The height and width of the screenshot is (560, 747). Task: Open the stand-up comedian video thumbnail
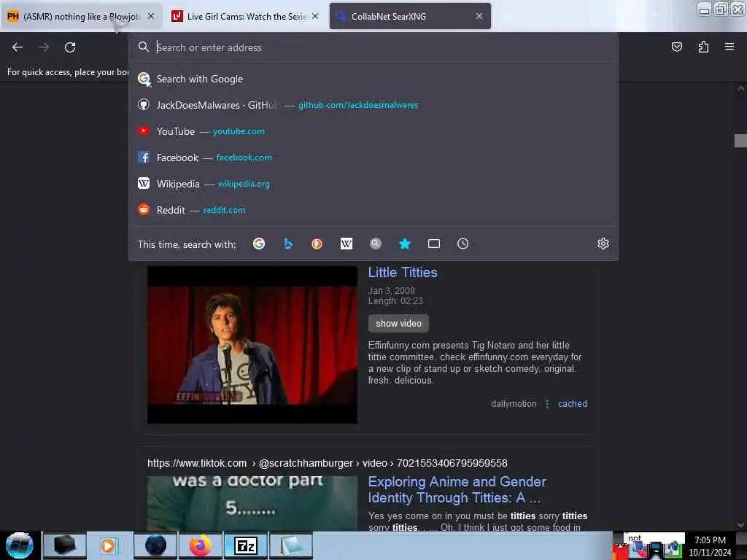pos(252,345)
